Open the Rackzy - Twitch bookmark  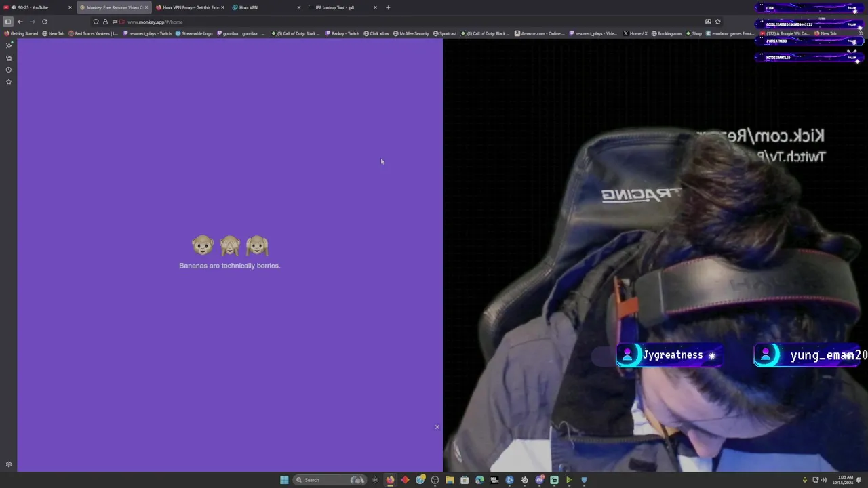[x=343, y=33]
